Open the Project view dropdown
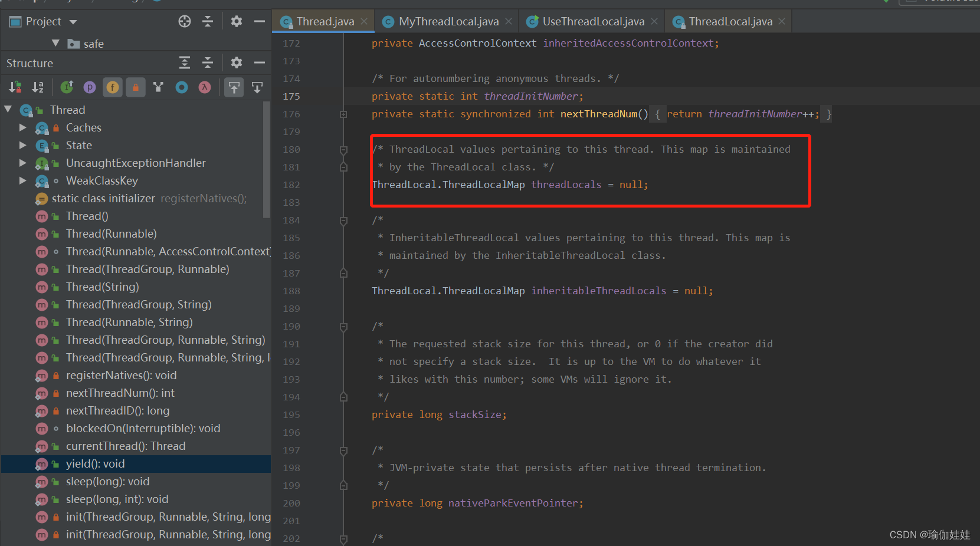980x546 pixels. 73,21
